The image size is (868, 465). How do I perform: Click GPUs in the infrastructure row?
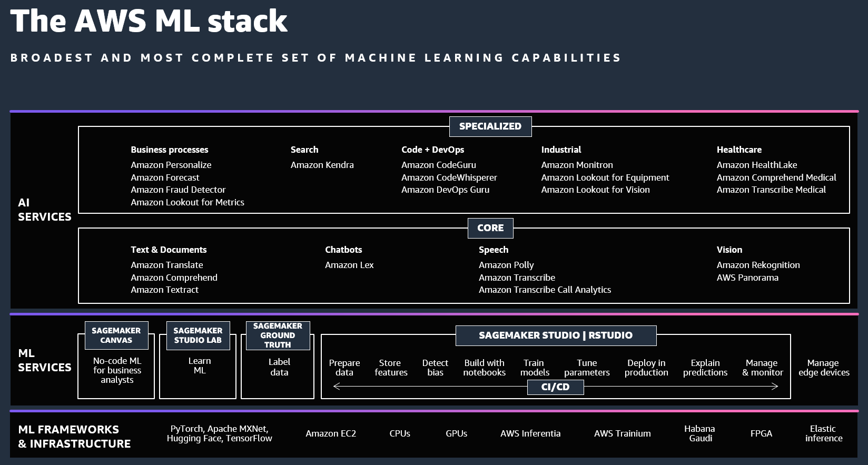tap(456, 433)
